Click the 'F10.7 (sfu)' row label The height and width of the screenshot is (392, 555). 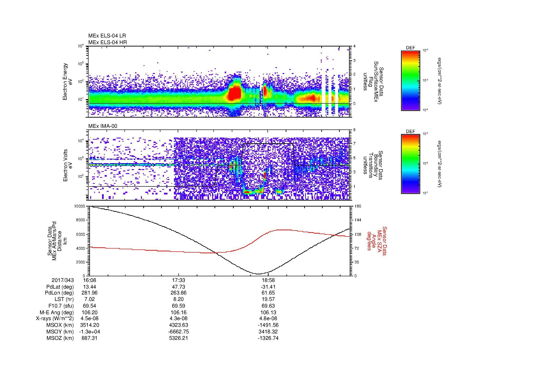pos(61,306)
